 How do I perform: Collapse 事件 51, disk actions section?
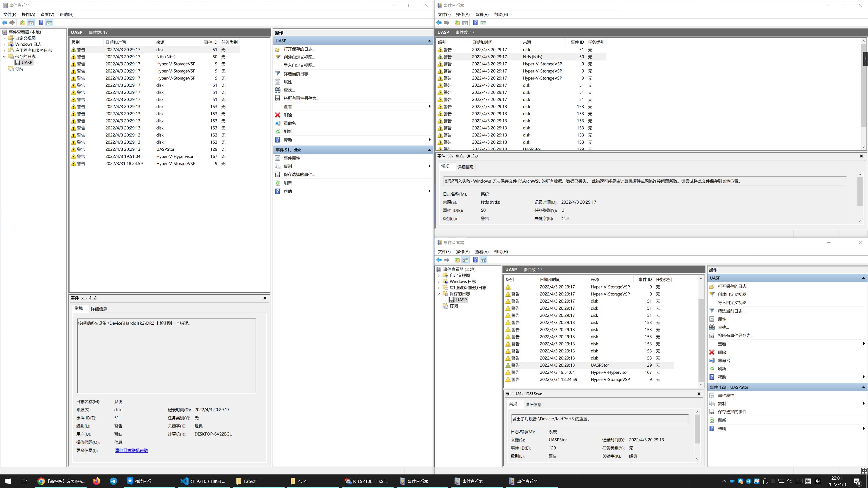pyautogui.click(x=429, y=150)
